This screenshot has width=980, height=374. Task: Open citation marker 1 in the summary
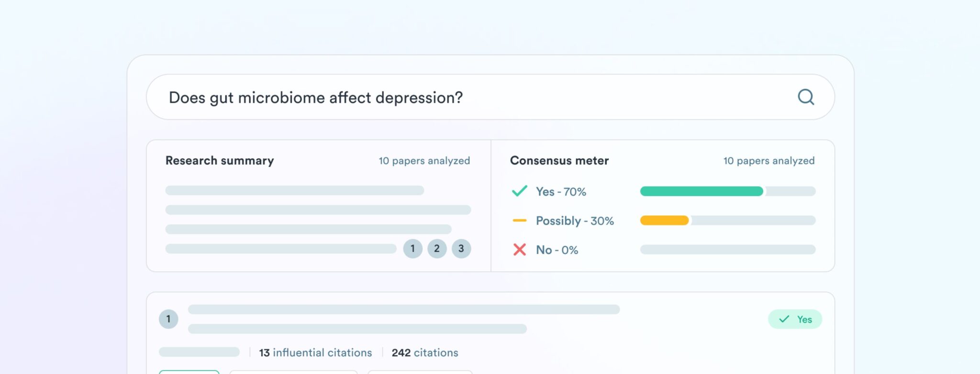coord(412,248)
